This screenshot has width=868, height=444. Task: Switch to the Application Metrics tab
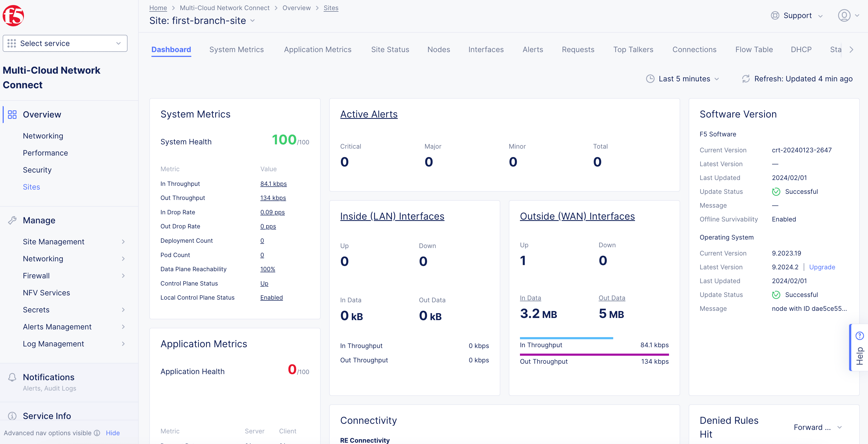[x=318, y=50]
